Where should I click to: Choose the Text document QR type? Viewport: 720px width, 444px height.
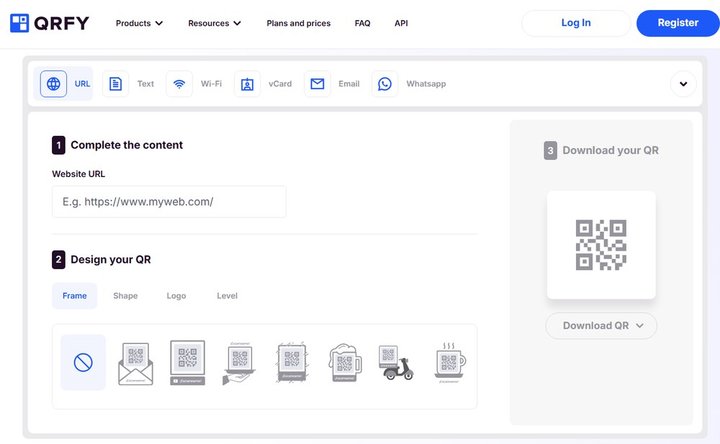[115, 84]
